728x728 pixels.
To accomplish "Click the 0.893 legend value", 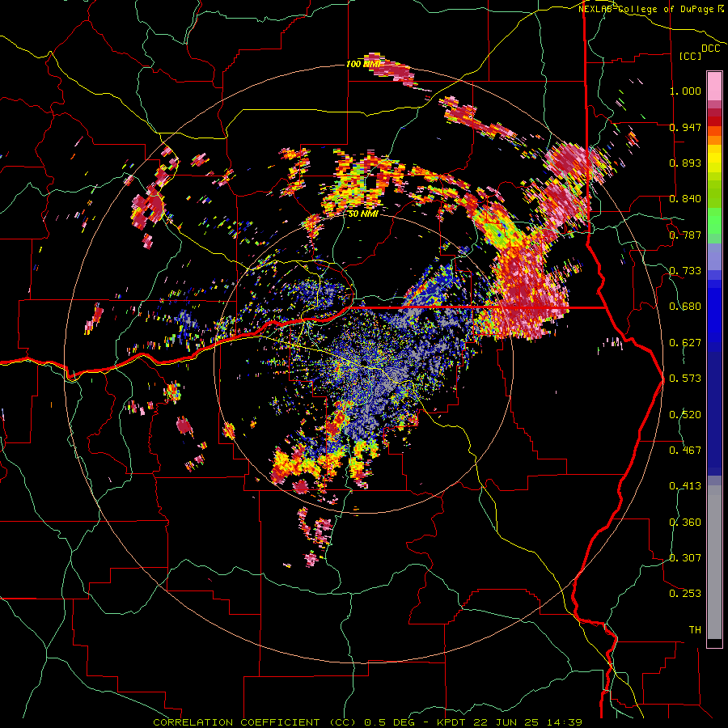I will (x=685, y=163).
